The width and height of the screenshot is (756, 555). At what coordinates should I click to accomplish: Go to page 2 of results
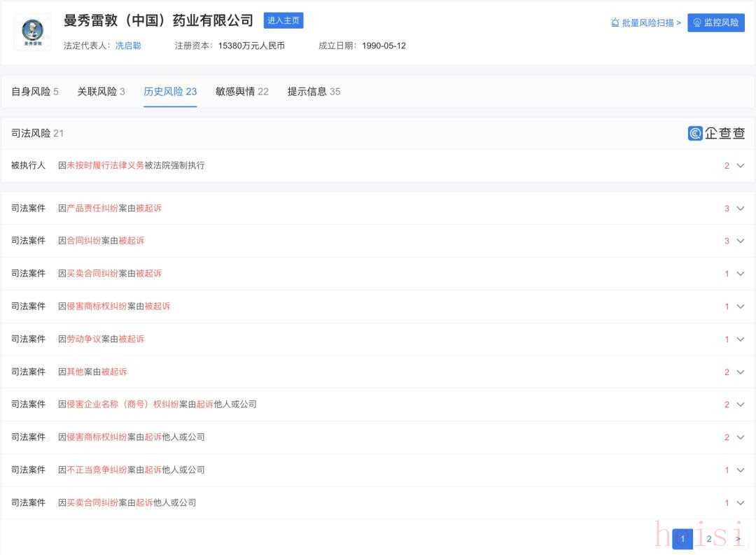[x=708, y=539]
